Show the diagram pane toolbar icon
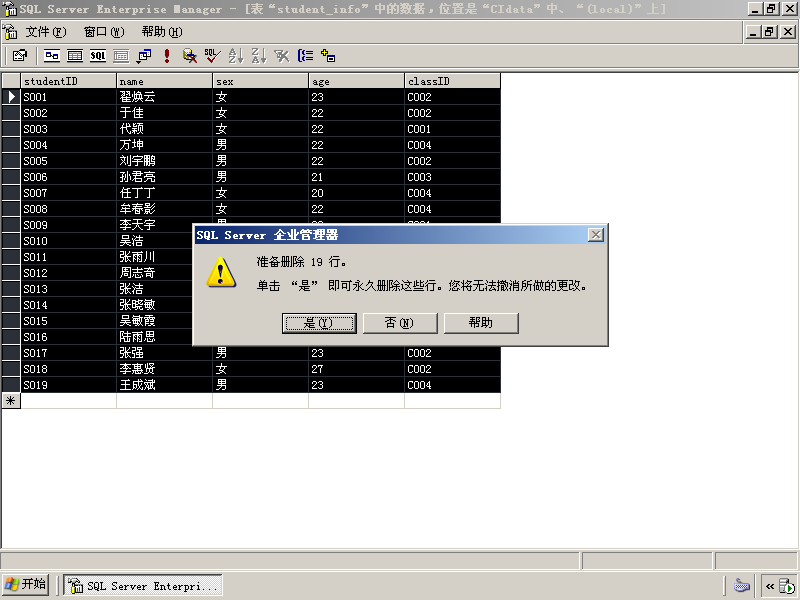 tap(52, 56)
